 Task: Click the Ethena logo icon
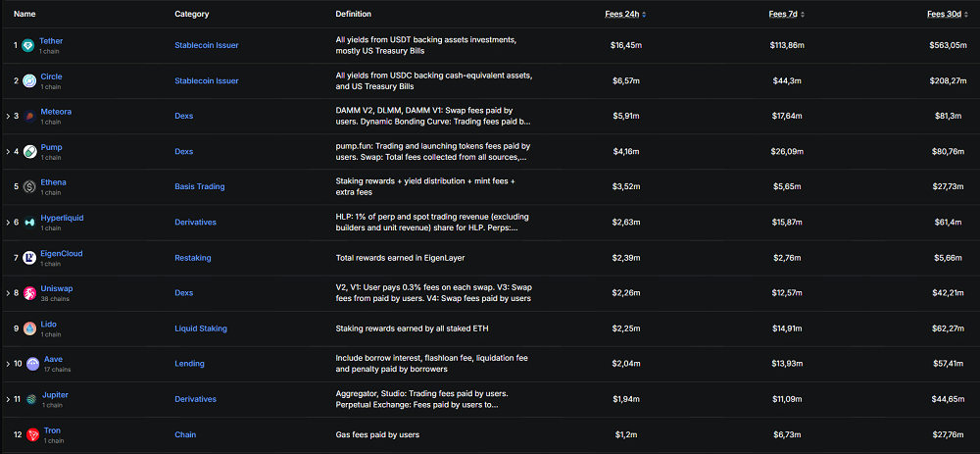click(29, 186)
